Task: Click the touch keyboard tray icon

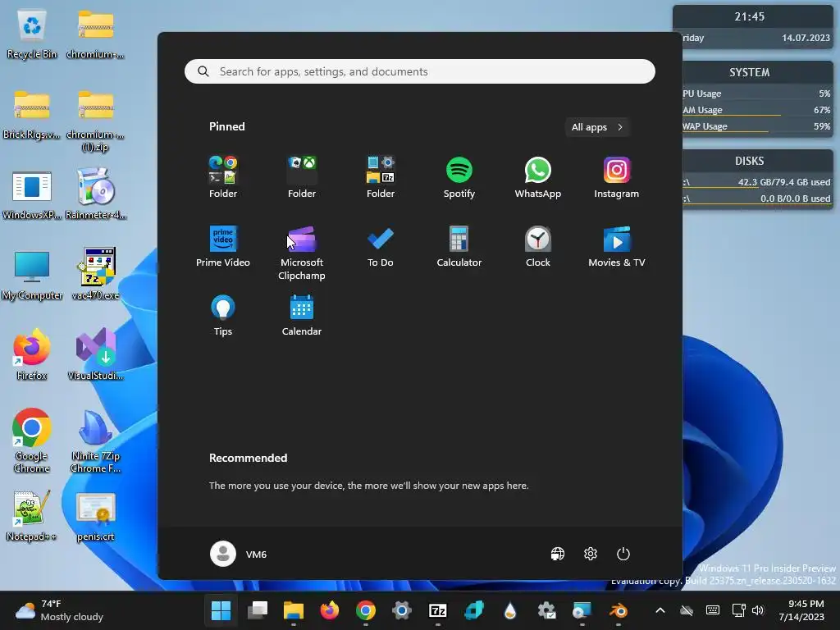Action: tap(713, 610)
